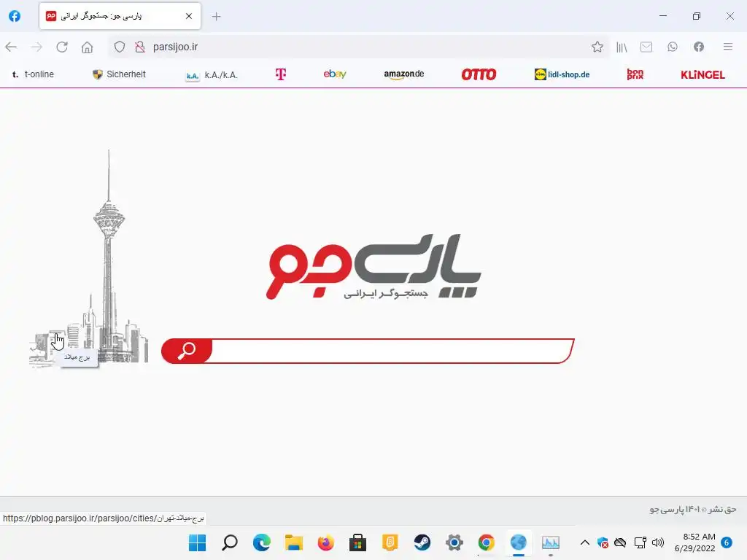Open the Sicherheit bookmark
Screen dimensions: 747x560
coord(119,74)
